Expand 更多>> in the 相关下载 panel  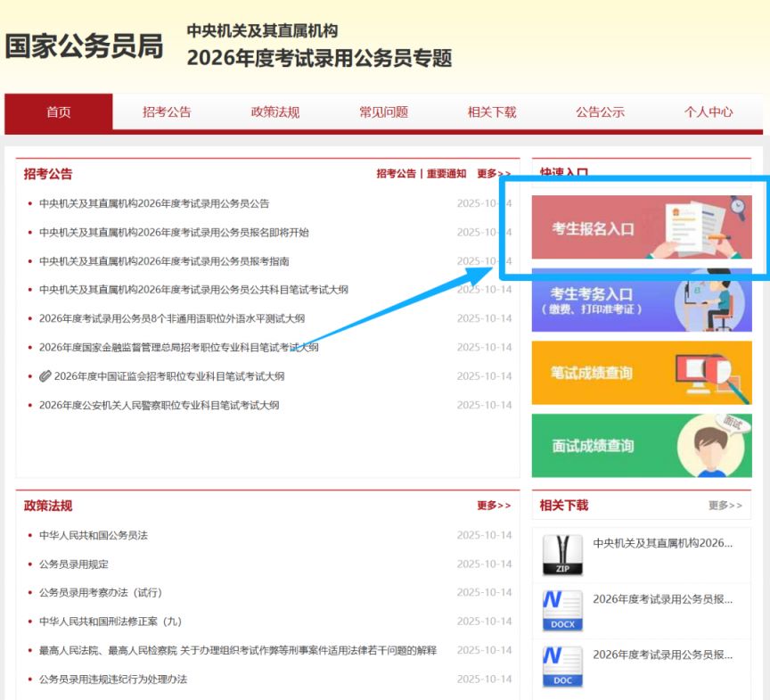click(725, 505)
